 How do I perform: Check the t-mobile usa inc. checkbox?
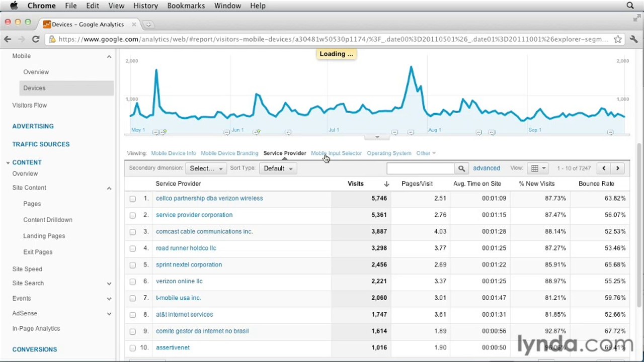click(x=133, y=298)
